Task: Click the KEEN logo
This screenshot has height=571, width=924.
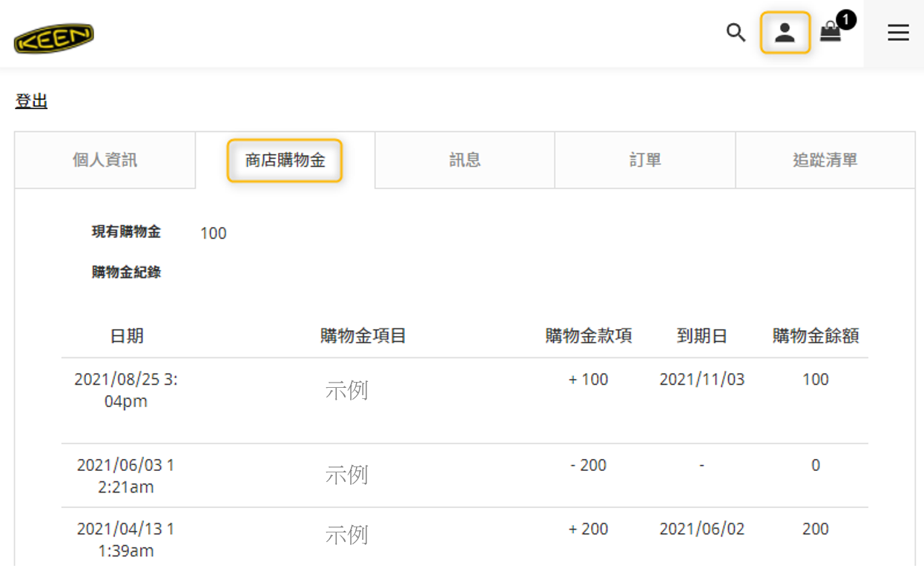Action: [x=54, y=39]
